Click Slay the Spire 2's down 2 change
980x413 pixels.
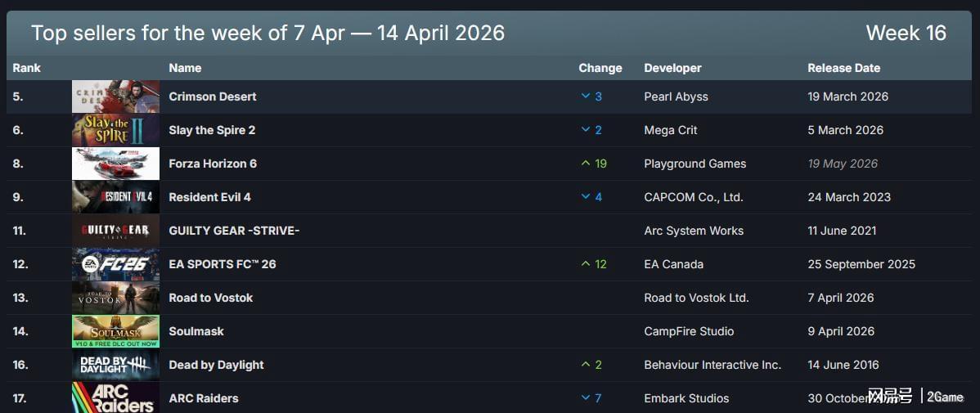pos(591,130)
